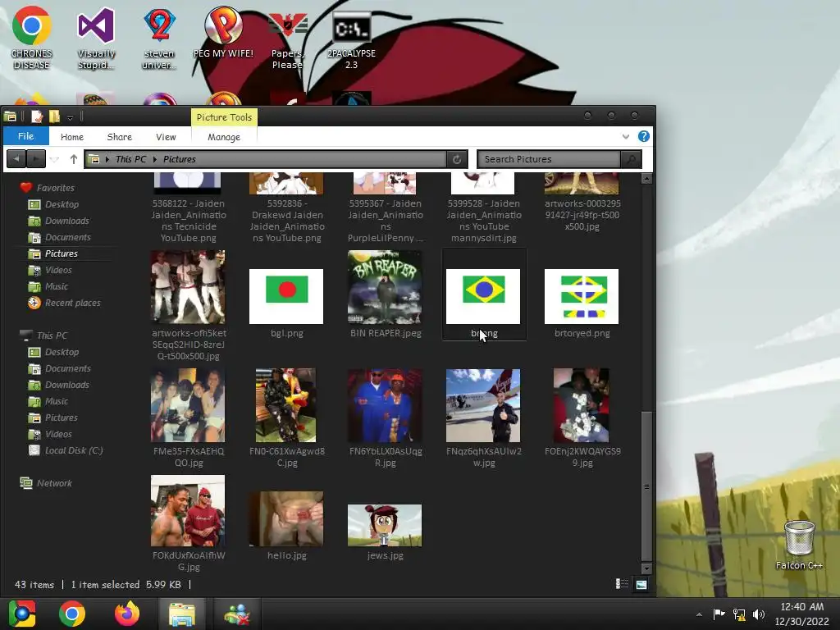Click the volume speaker tray icon
Screen dimensions: 840x630
[x=759, y=614]
